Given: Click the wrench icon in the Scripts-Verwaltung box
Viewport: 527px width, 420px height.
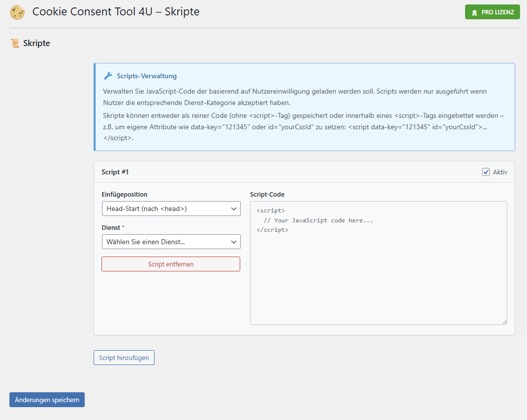Looking at the screenshot, I should click(x=108, y=75).
